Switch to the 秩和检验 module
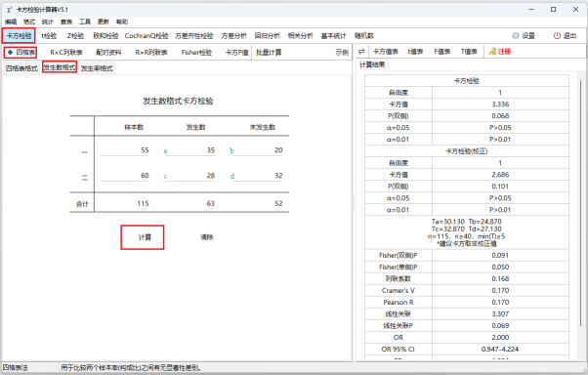Image resolution: width=588 pixels, height=375 pixels. point(105,35)
